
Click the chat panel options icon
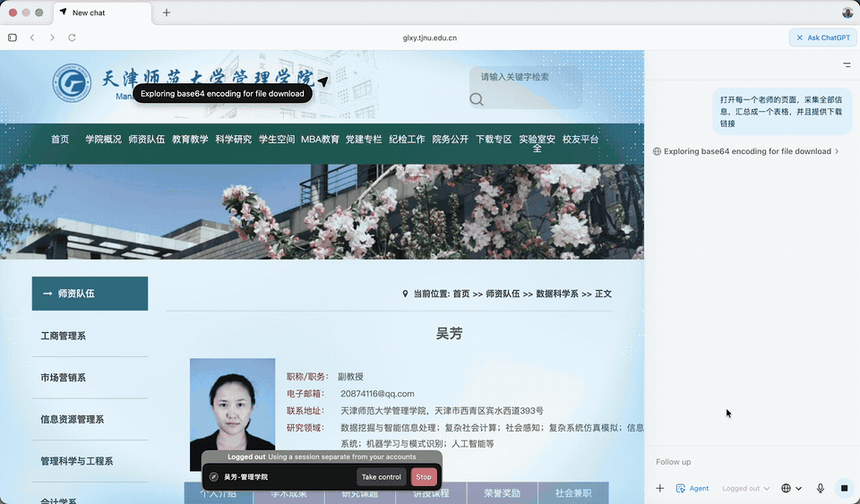(x=847, y=65)
